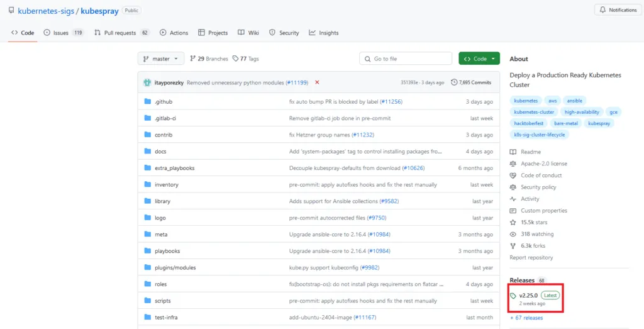Click itayporezky's avatar icon
The width and height of the screenshot is (644, 329).
(x=147, y=82)
